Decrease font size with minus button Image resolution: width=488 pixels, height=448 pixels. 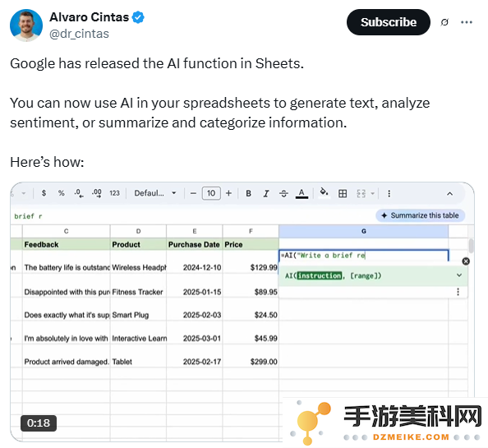[x=193, y=193]
